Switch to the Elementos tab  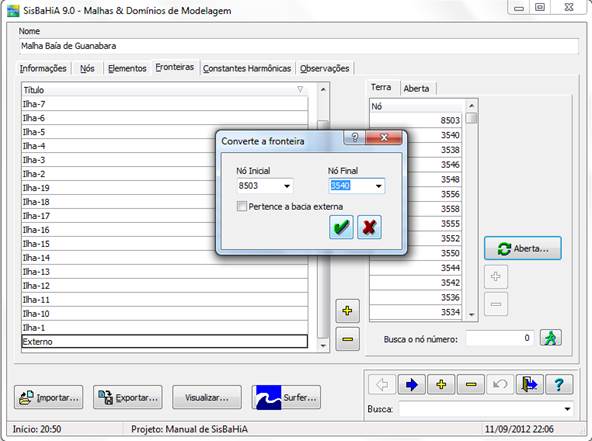tap(127, 68)
